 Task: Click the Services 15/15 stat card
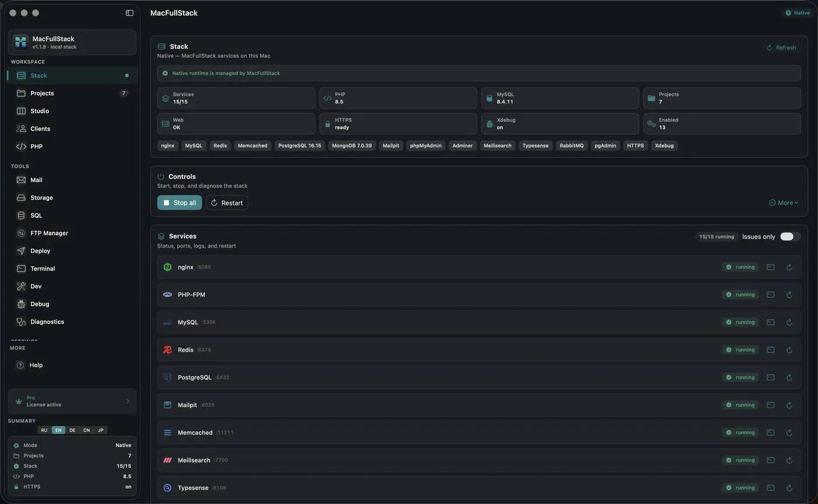236,98
